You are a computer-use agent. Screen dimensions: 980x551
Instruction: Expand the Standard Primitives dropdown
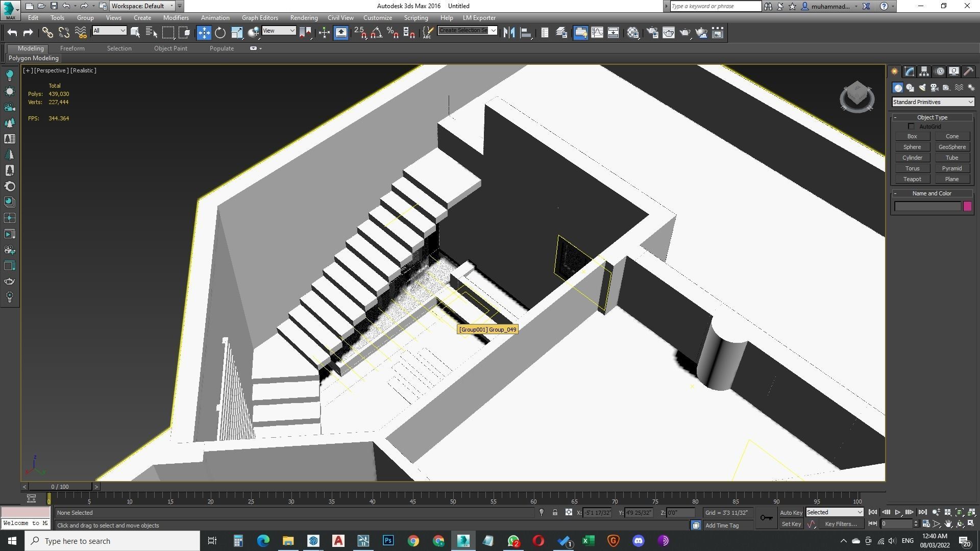coord(933,102)
